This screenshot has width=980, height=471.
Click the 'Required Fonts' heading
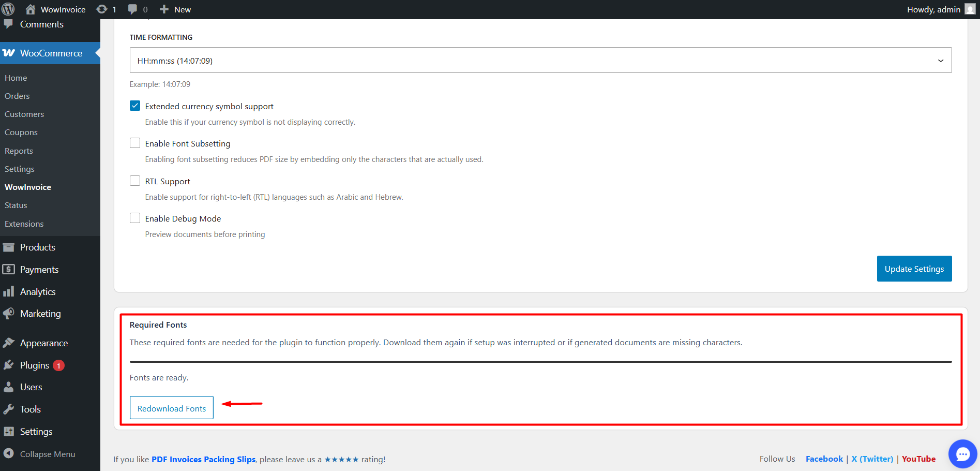(x=158, y=325)
